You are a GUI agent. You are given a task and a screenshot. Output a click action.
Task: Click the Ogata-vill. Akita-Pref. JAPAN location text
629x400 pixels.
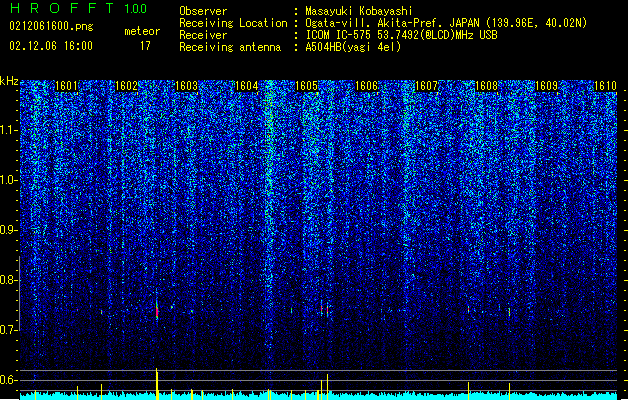[446, 23]
